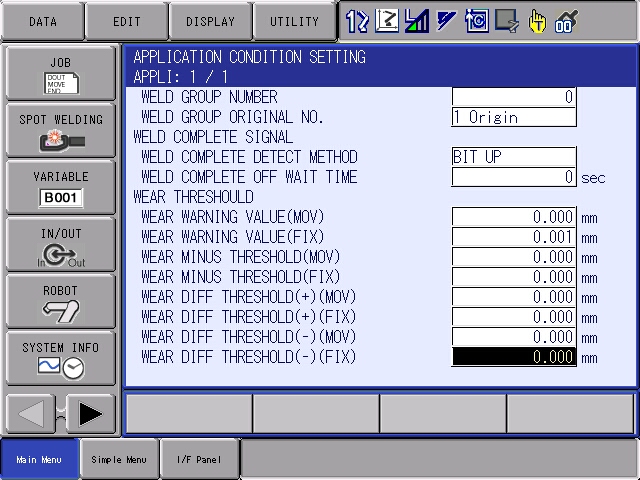Switch to the Simple Menu tab
The height and width of the screenshot is (480, 640).
(x=118, y=460)
